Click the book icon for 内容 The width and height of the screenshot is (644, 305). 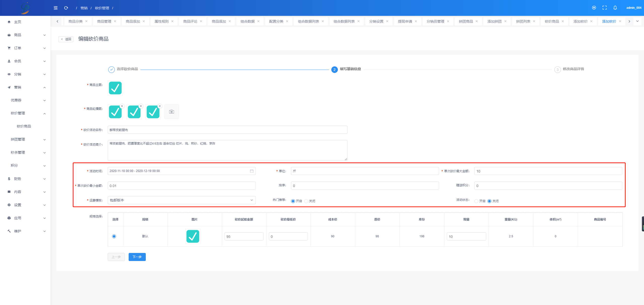coord(9,192)
